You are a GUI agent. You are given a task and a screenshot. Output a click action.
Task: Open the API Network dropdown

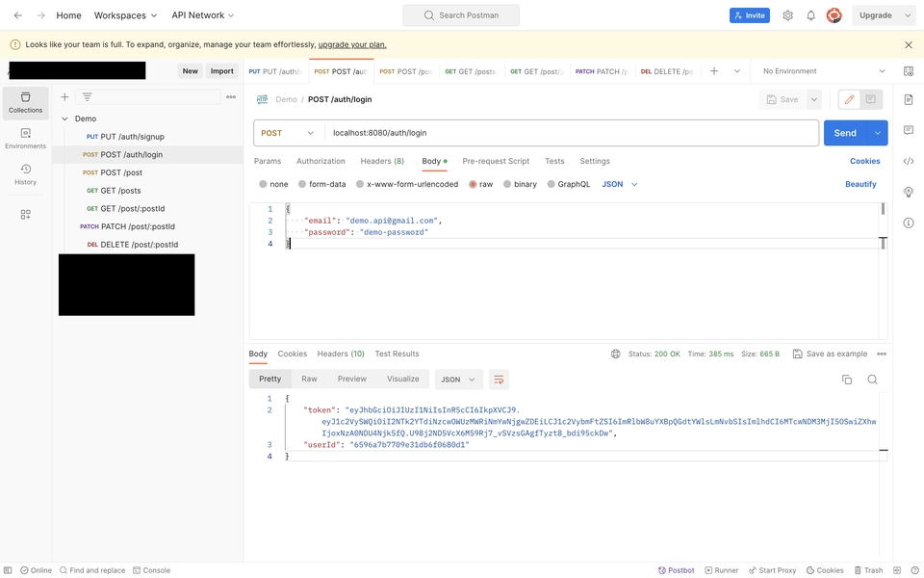(203, 15)
